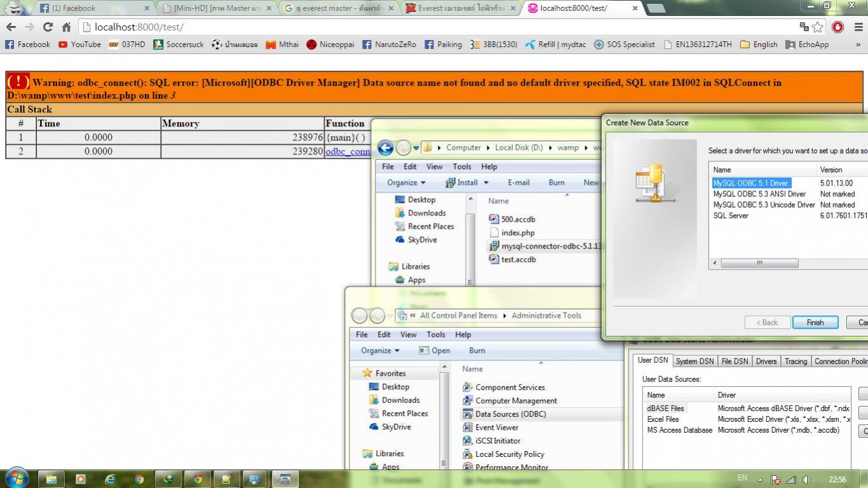868x488 pixels.
Task: Select MySQL ODBC 5.3 Unicode Driver
Action: (x=764, y=205)
